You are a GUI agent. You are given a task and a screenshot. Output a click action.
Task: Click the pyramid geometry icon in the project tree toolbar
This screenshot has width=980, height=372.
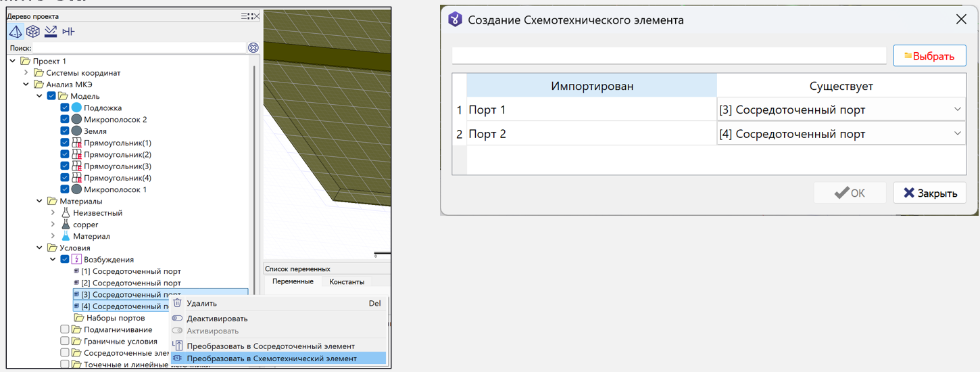[15, 32]
